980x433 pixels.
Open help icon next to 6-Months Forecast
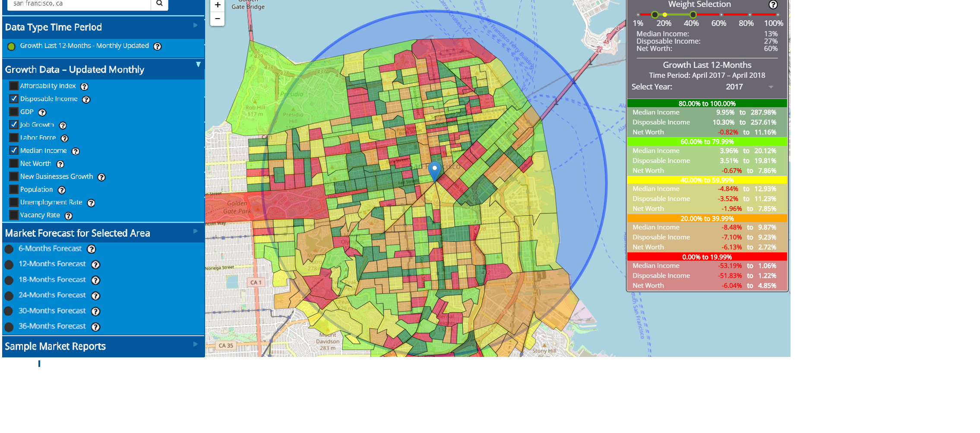click(x=92, y=249)
